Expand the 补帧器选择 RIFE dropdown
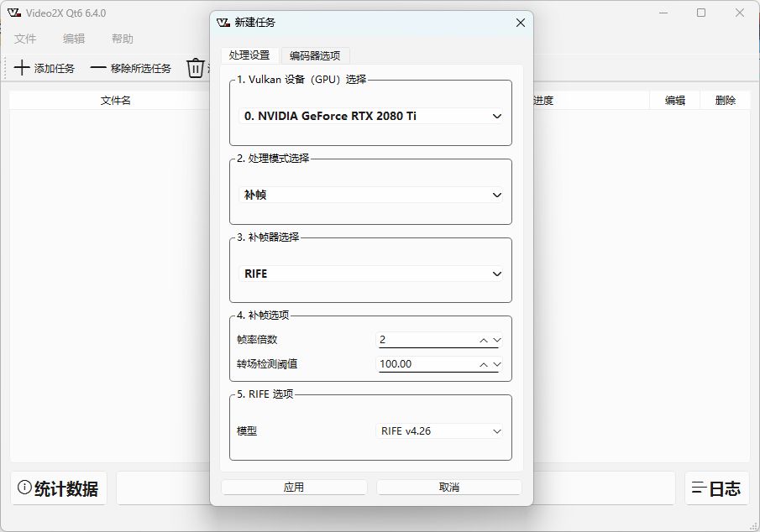This screenshot has width=760, height=532. [x=370, y=274]
